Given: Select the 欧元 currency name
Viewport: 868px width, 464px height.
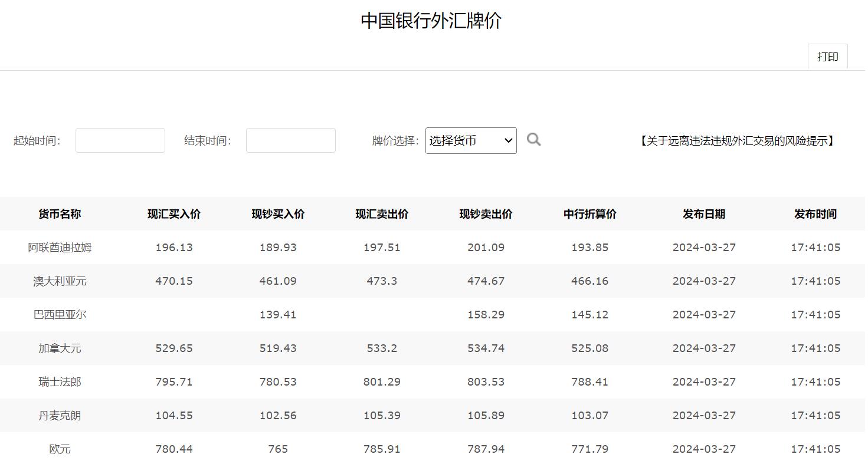Looking at the screenshot, I should 60,449.
